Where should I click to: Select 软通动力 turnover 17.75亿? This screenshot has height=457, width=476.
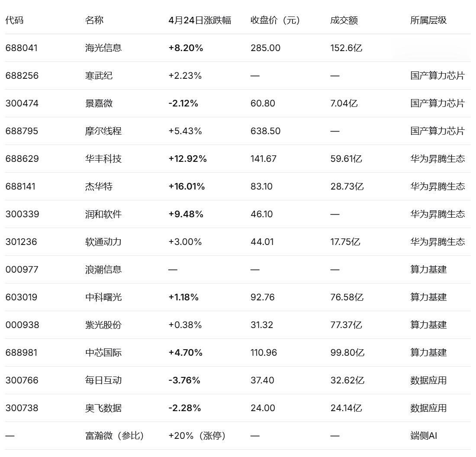point(345,242)
